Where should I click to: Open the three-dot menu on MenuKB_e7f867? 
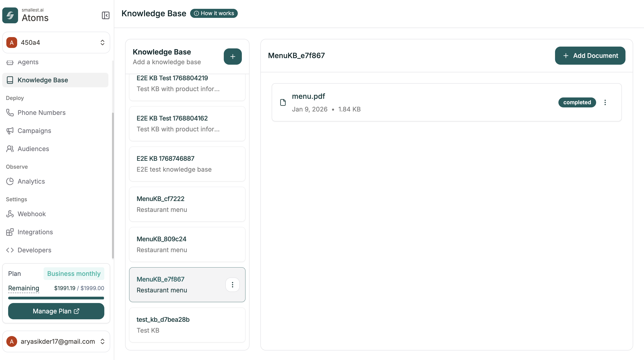[232, 284]
